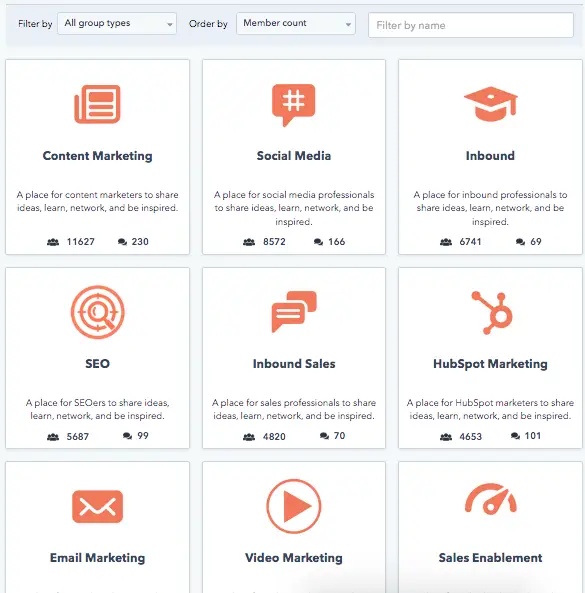
Task: Click the Sales Enablement gauge icon
Action: click(490, 499)
